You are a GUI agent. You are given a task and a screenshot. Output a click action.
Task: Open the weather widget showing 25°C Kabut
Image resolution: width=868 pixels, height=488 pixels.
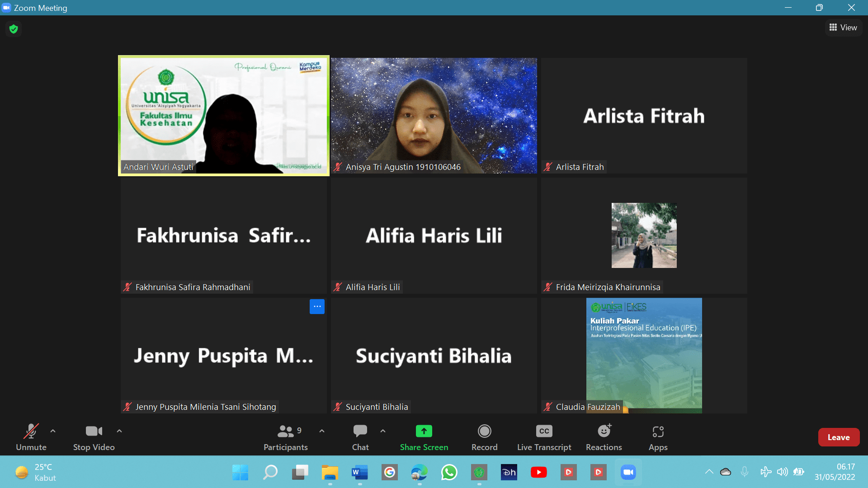pos(35,472)
